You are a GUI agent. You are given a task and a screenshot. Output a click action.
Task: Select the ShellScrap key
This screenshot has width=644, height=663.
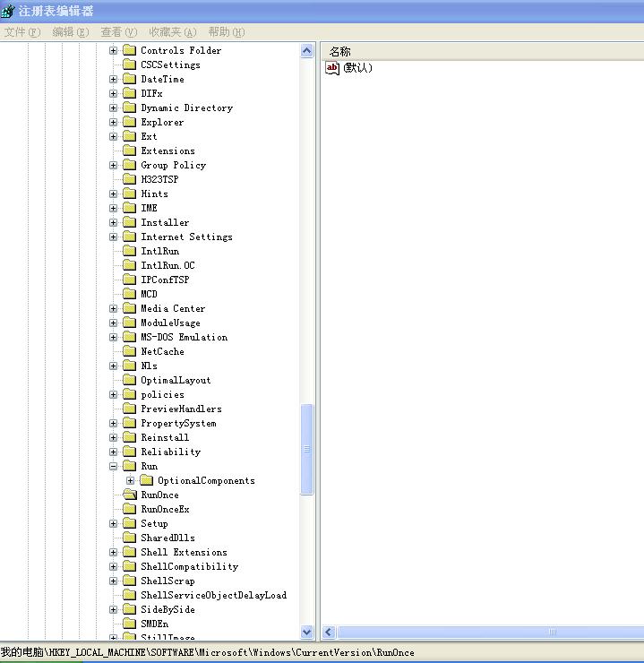point(167,581)
